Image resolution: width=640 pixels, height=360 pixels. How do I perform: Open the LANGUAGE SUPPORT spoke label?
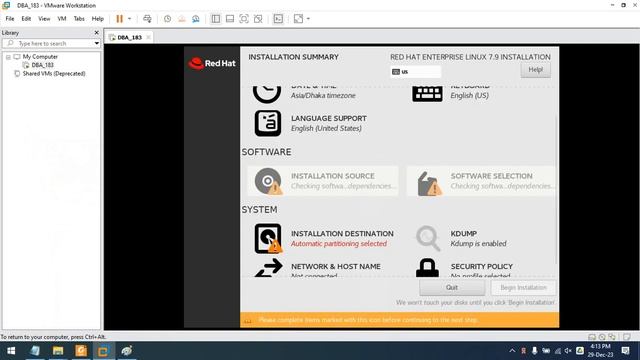click(x=329, y=118)
